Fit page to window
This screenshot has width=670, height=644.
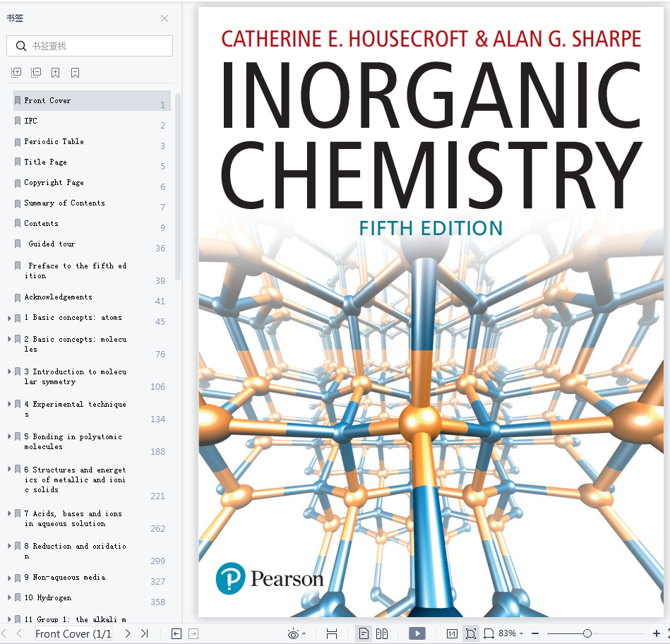click(x=470, y=633)
